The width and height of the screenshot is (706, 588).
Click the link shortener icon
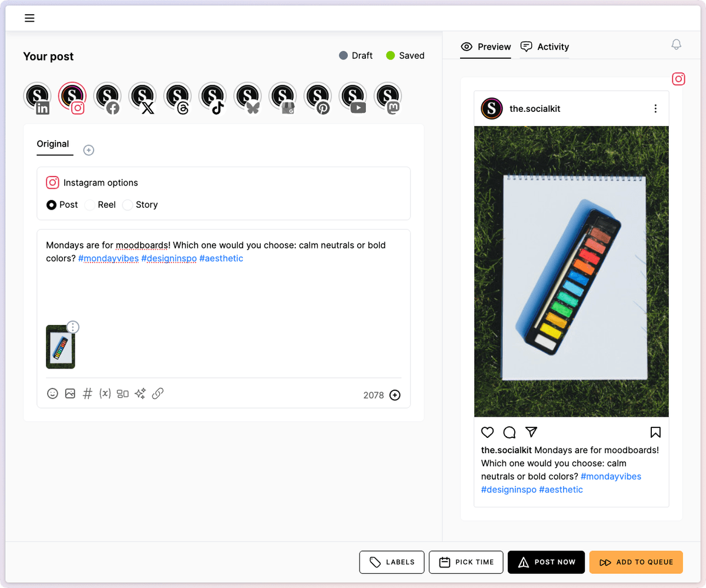point(158,394)
